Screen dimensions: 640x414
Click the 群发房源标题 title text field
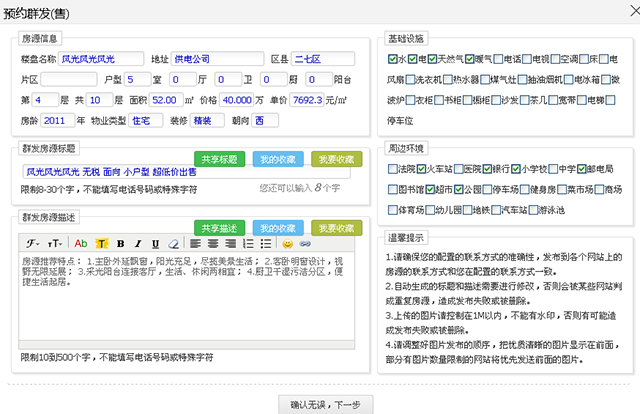[187, 172]
